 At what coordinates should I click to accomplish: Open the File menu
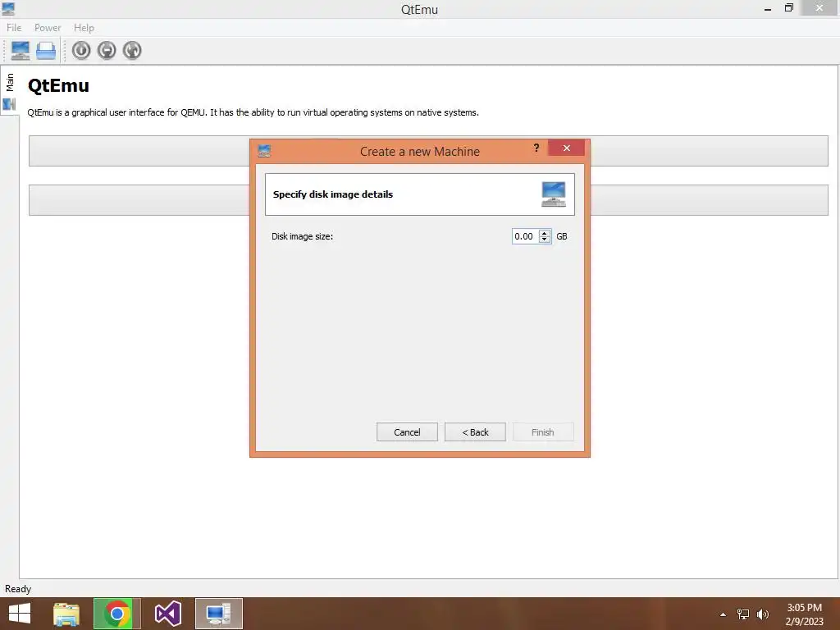click(x=14, y=27)
